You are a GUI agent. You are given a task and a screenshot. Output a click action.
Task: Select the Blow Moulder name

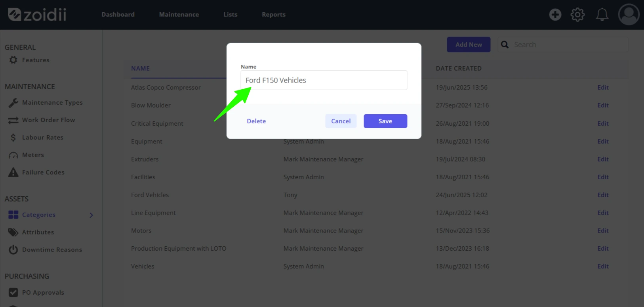(151, 105)
